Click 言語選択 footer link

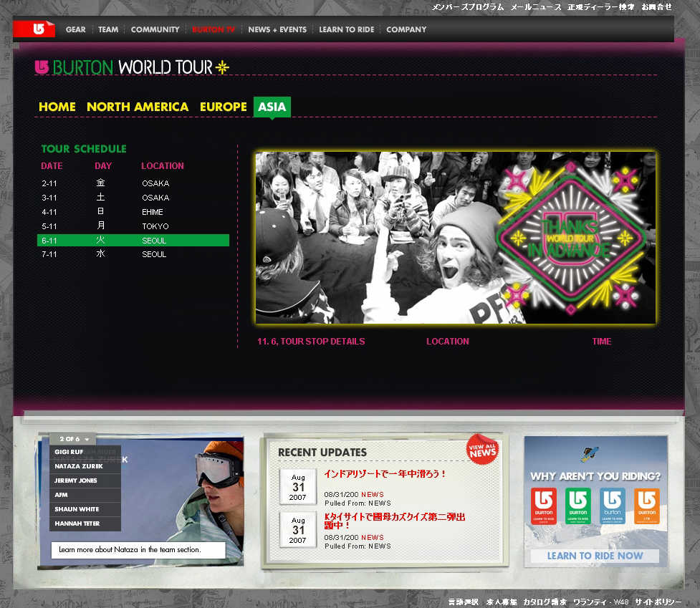pos(463,602)
